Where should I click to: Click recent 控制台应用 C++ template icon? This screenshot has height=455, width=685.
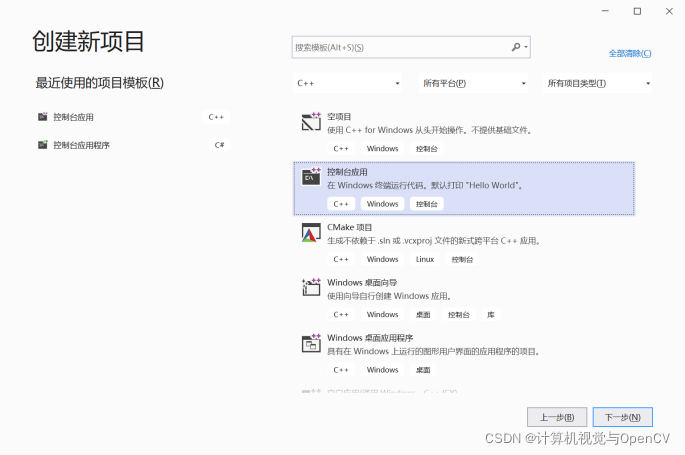42,117
